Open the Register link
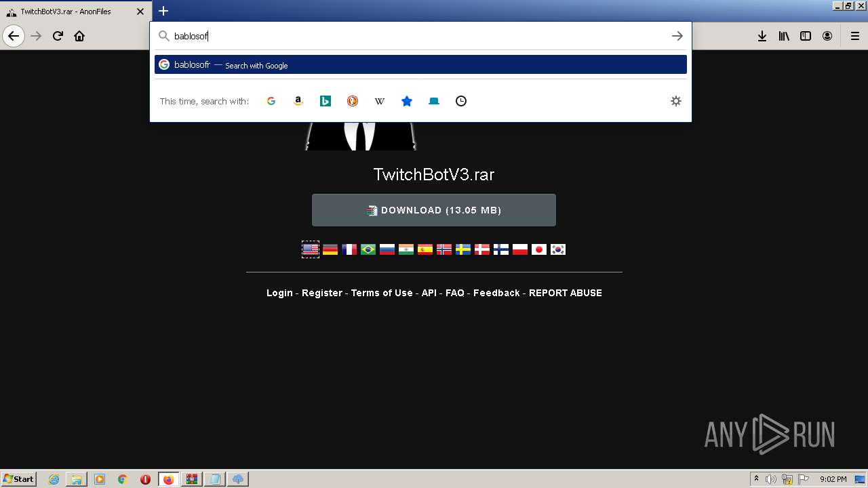 [322, 293]
